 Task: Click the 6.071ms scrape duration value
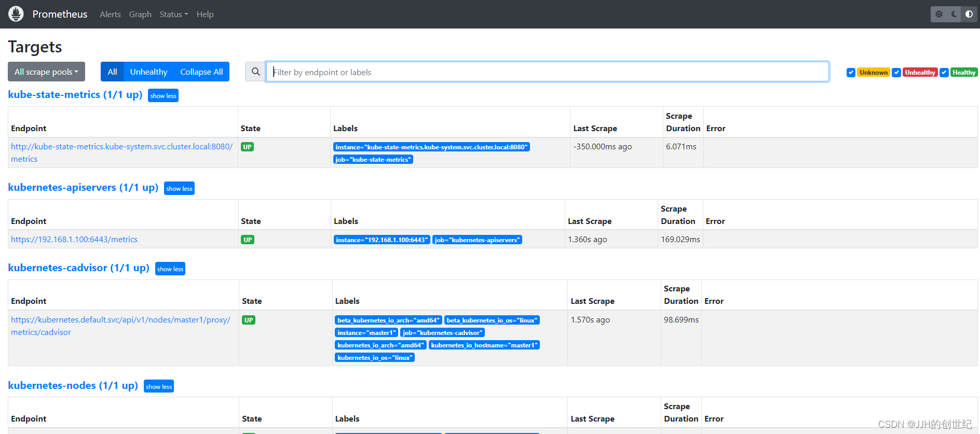click(x=681, y=146)
